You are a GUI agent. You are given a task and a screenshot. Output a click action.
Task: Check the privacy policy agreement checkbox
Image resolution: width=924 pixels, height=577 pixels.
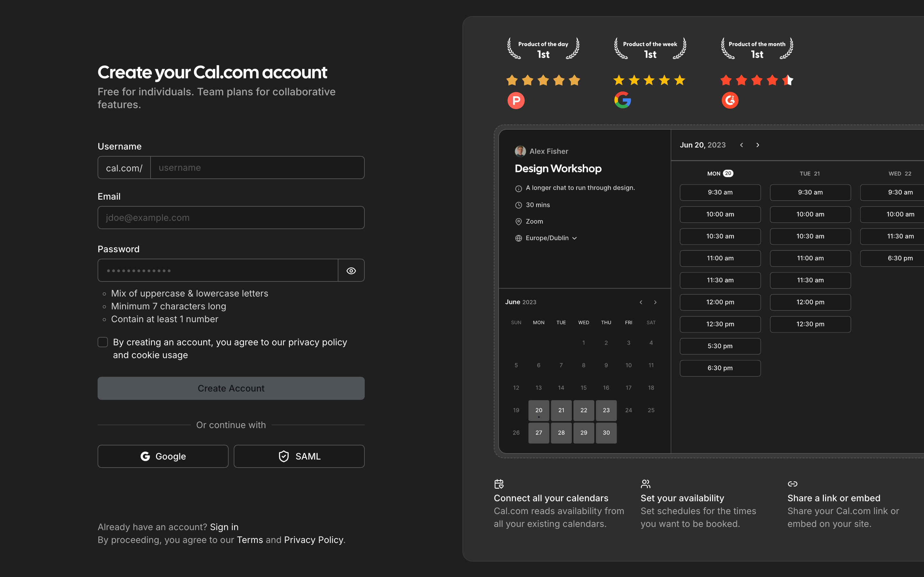click(103, 342)
